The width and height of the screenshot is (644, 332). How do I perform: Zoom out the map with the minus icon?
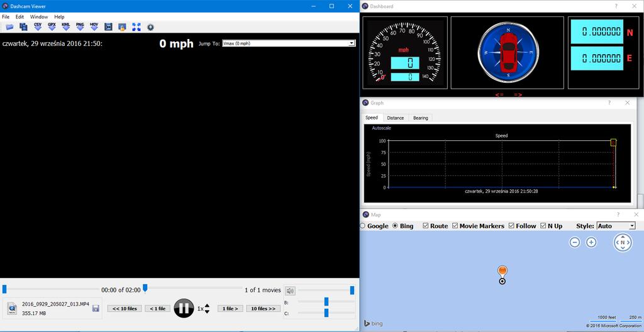coord(575,243)
